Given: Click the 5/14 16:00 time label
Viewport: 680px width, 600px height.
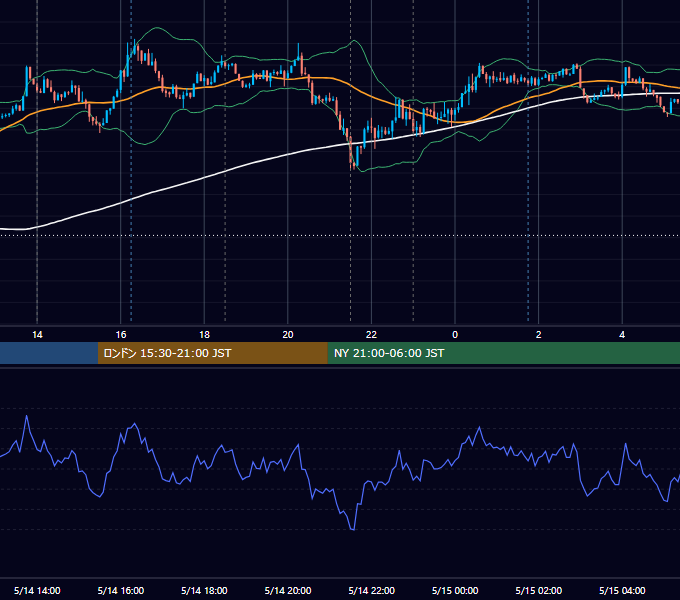Looking at the screenshot, I should 121,590.
